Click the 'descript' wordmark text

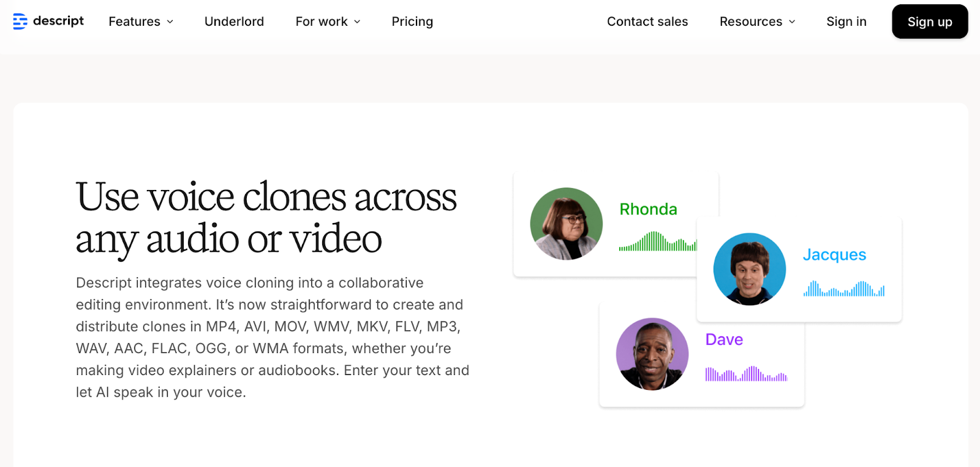(58, 21)
